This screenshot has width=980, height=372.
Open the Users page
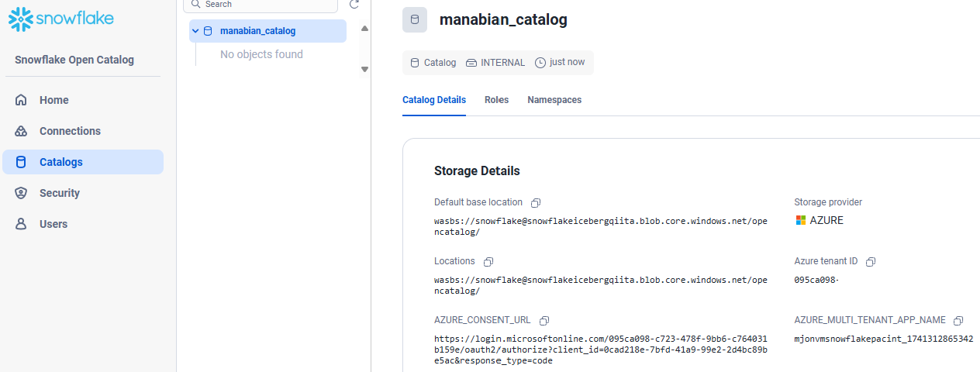[x=53, y=224]
